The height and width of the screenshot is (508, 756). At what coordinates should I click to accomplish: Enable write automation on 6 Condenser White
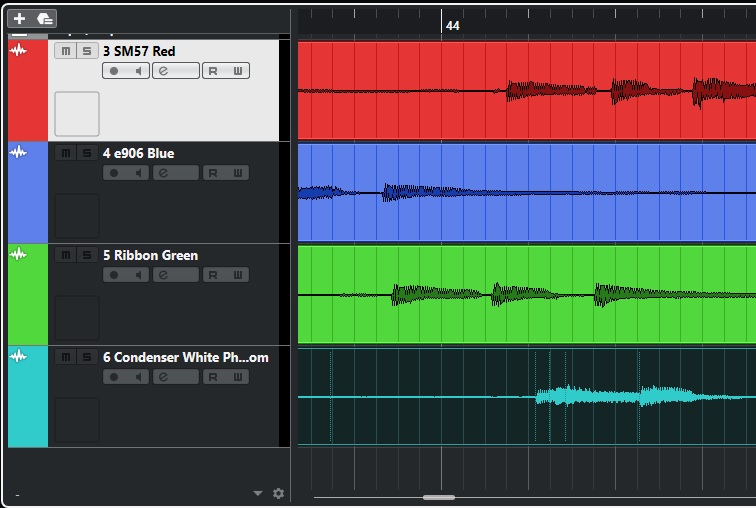point(238,377)
